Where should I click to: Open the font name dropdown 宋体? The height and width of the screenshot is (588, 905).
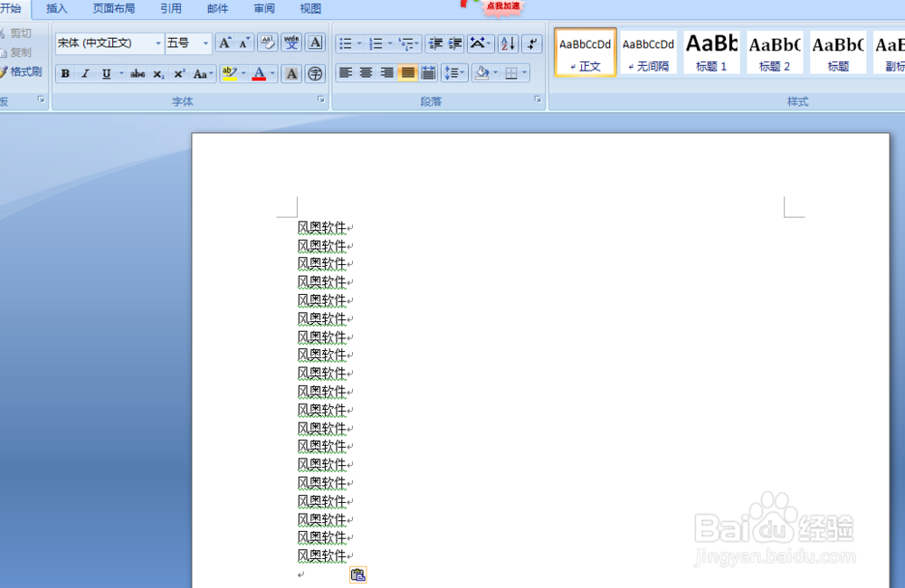tap(158, 43)
